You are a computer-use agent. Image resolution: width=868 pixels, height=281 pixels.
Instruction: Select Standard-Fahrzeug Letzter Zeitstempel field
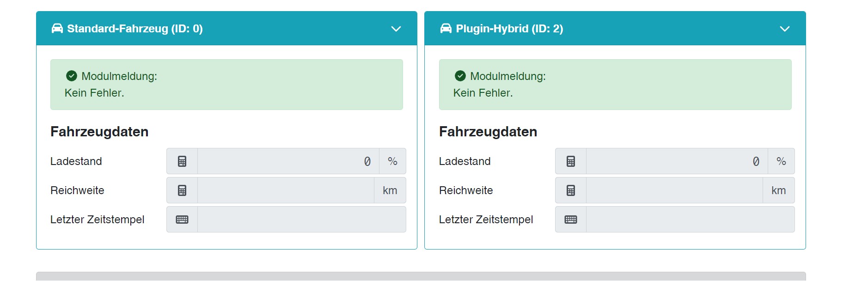tap(301, 220)
